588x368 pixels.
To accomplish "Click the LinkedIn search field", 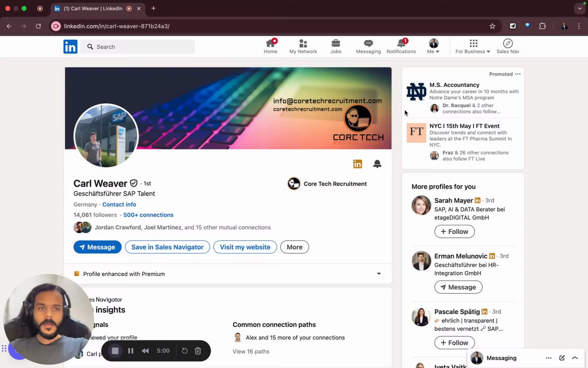I will tap(138, 47).
